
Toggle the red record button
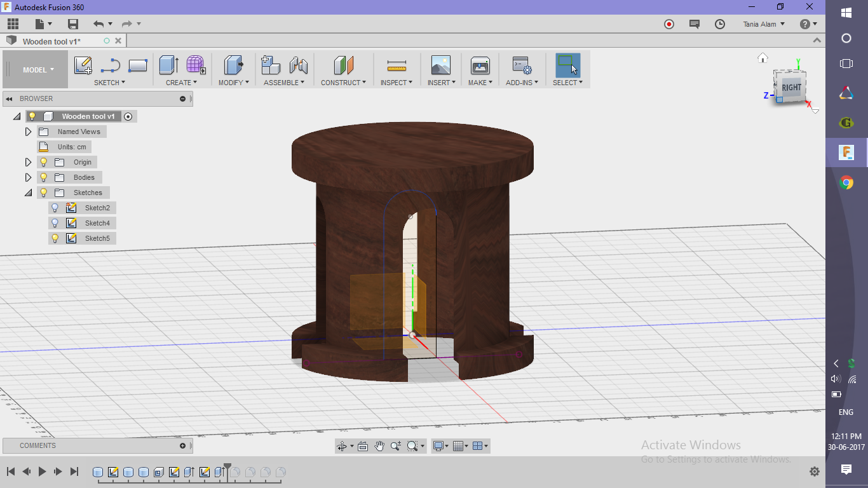pyautogui.click(x=669, y=24)
